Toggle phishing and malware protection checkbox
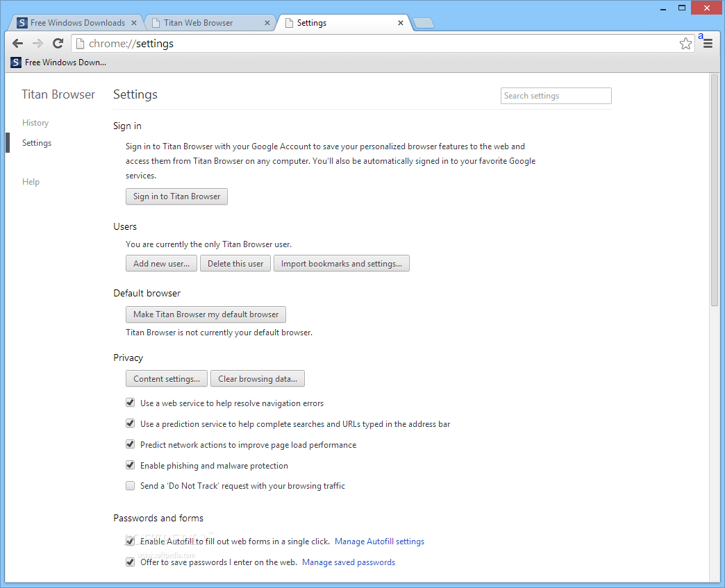Screen dimensions: 725x588 [x=131, y=465]
